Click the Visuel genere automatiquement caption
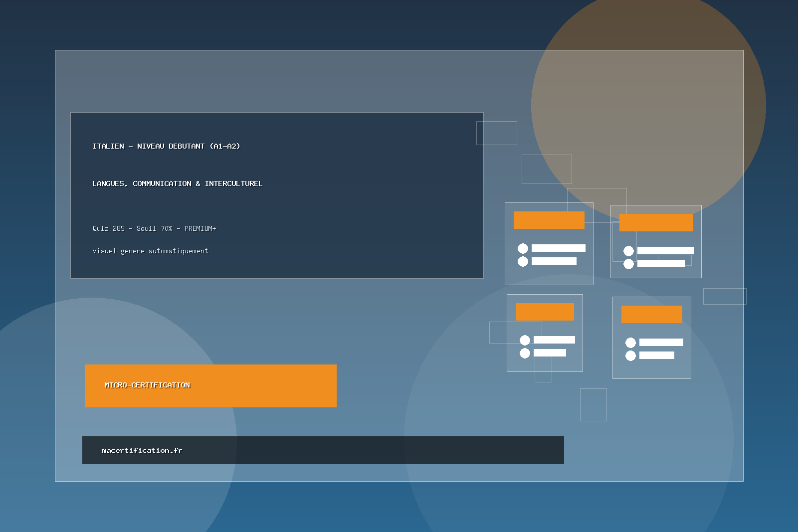 tap(150, 251)
